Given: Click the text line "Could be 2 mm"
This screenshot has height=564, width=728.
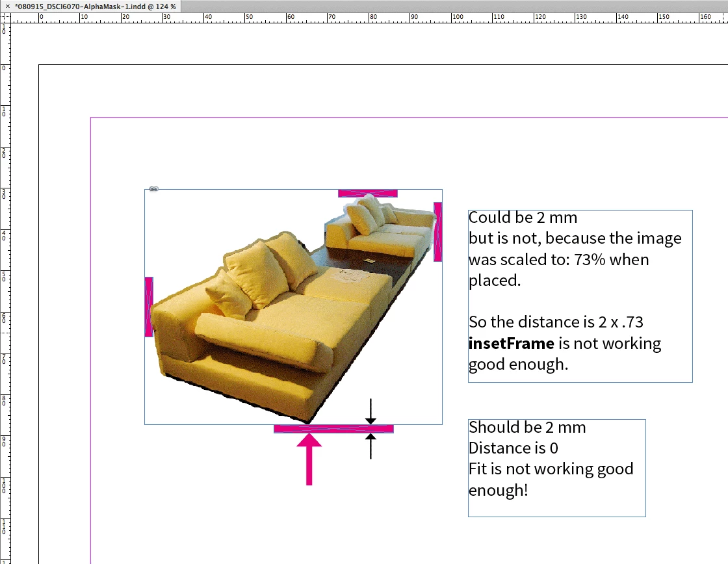Looking at the screenshot, I should [x=523, y=217].
